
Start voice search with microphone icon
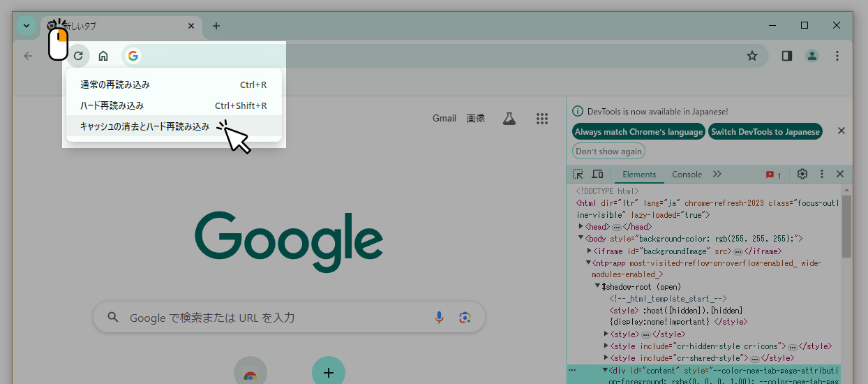point(439,318)
